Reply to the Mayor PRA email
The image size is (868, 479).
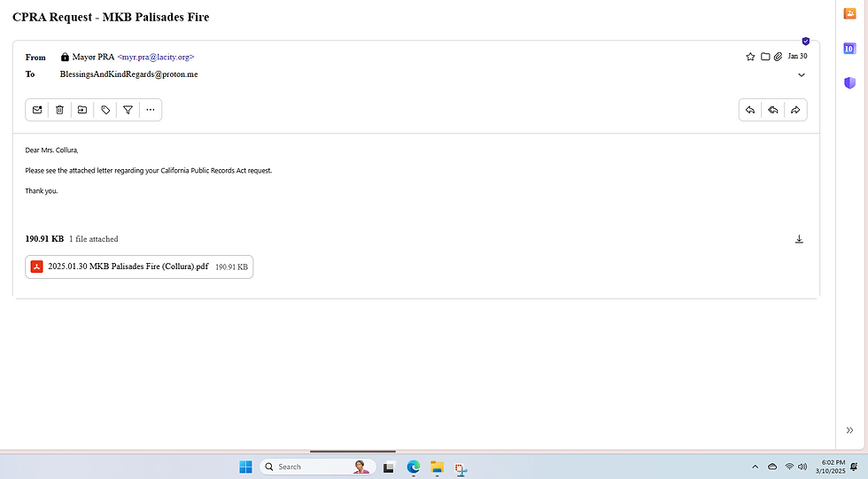(750, 110)
